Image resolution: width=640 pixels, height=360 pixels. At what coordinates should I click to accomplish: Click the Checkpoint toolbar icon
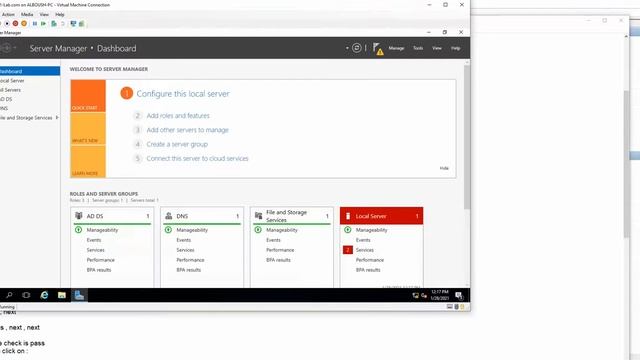coord(53,24)
